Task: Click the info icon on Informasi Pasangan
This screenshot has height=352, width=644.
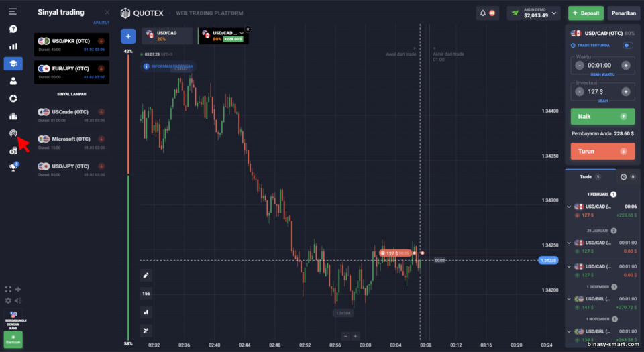Action: coord(146,66)
